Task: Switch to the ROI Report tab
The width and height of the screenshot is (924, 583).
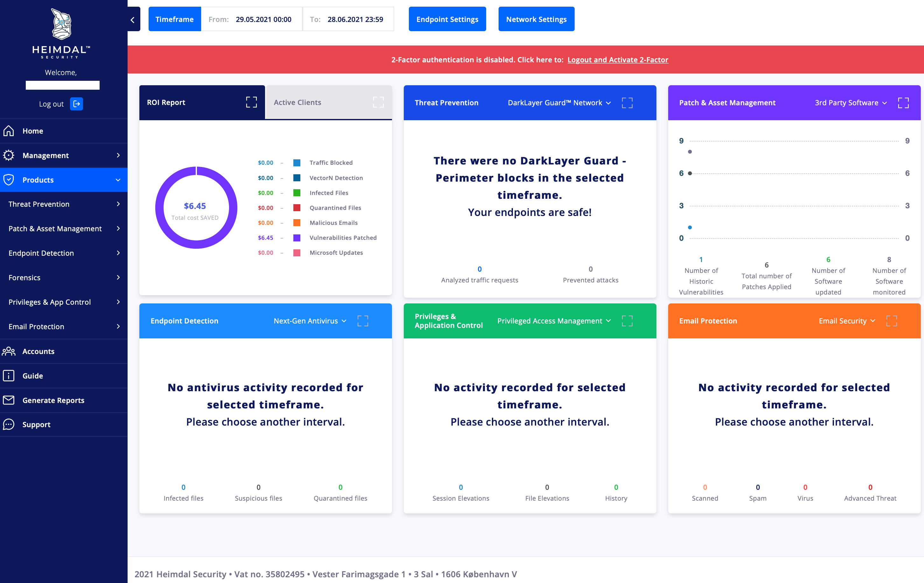Action: [202, 102]
